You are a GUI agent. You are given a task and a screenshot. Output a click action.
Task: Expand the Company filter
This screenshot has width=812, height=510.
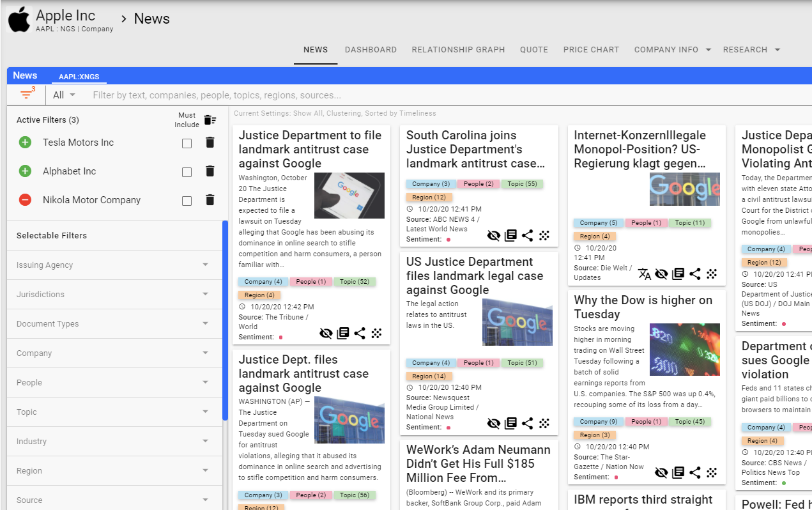coord(114,353)
